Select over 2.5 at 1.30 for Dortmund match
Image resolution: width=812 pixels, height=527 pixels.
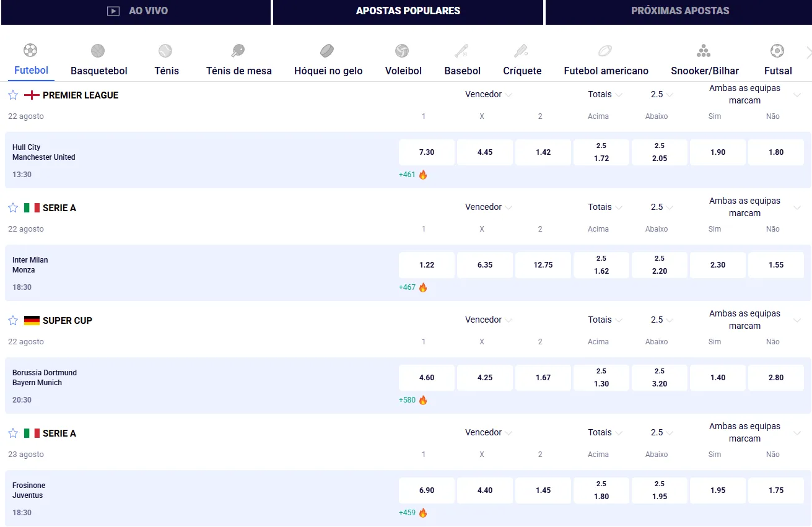click(x=601, y=378)
